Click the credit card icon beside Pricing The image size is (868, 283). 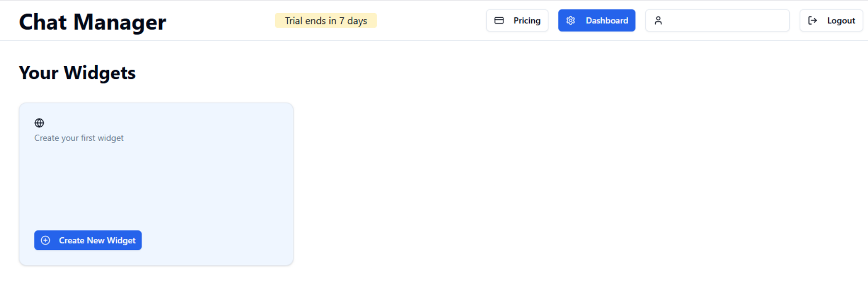[499, 20]
